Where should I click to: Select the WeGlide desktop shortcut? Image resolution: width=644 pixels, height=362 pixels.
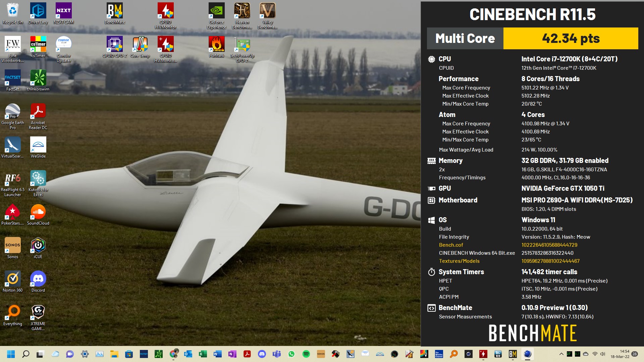(38, 148)
